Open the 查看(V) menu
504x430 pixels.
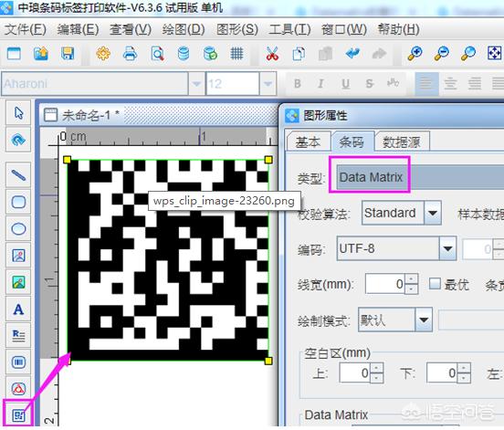point(131,29)
